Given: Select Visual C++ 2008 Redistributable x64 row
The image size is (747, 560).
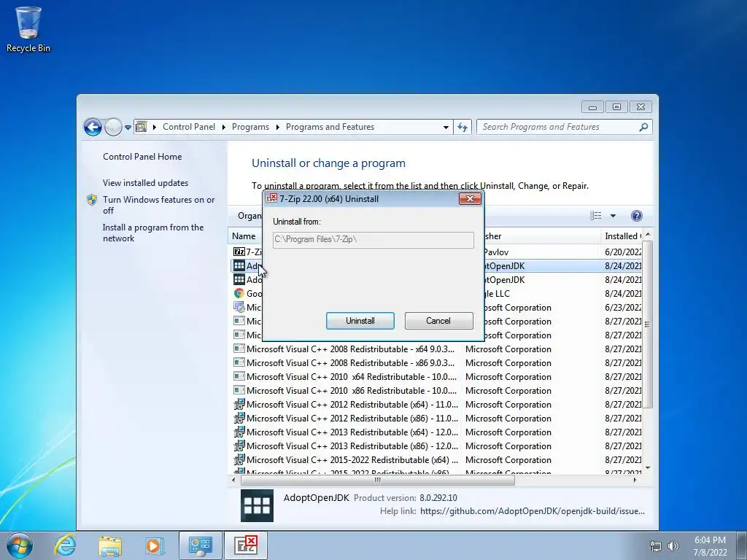Looking at the screenshot, I should coord(437,349).
